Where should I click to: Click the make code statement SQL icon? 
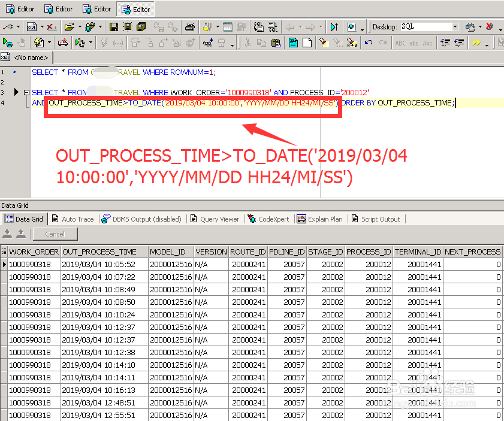click(258, 27)
